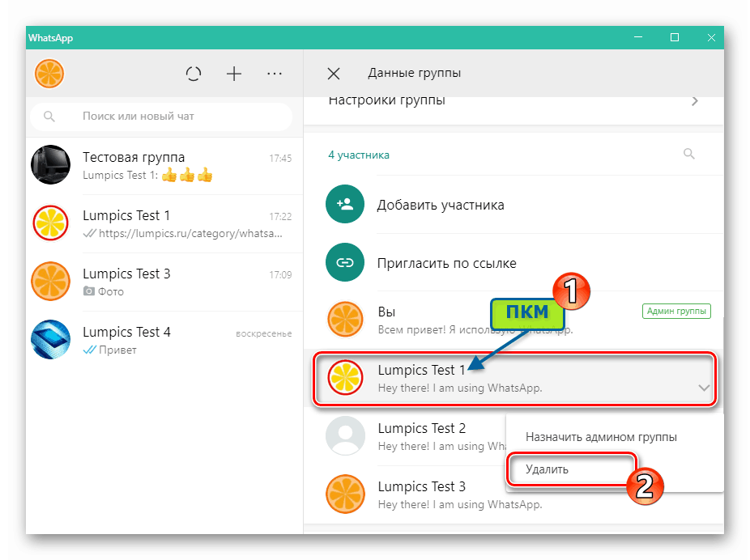The height and width of the screenshot is (560, 750).
Task: Click the Пригласить по ссылке link icon
Action: (345, 262)
